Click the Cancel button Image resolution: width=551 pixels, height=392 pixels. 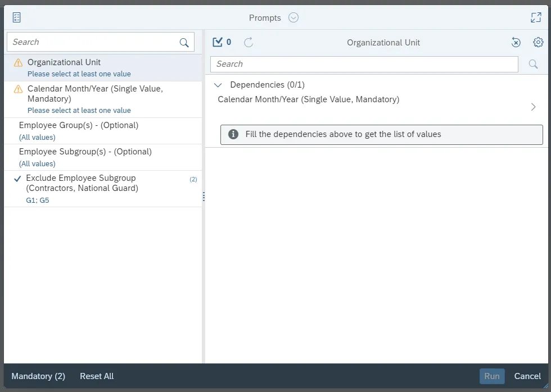[x=527, y=376]
